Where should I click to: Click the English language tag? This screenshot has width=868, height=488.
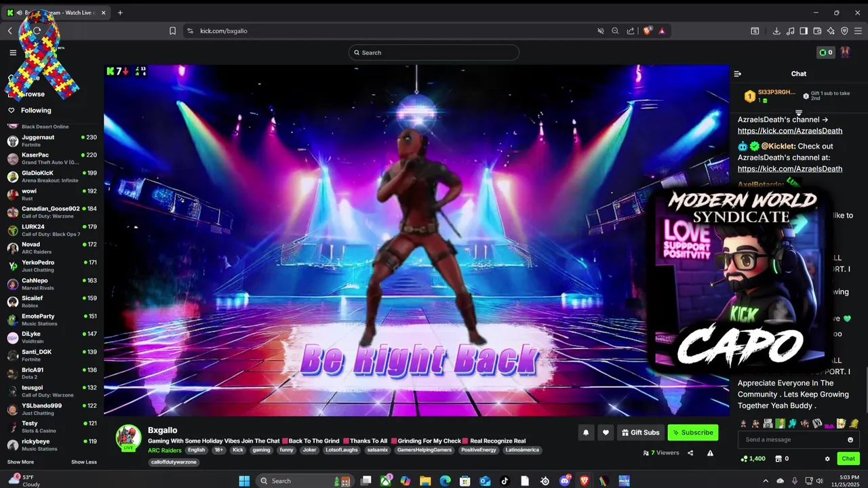pos(197,450)
